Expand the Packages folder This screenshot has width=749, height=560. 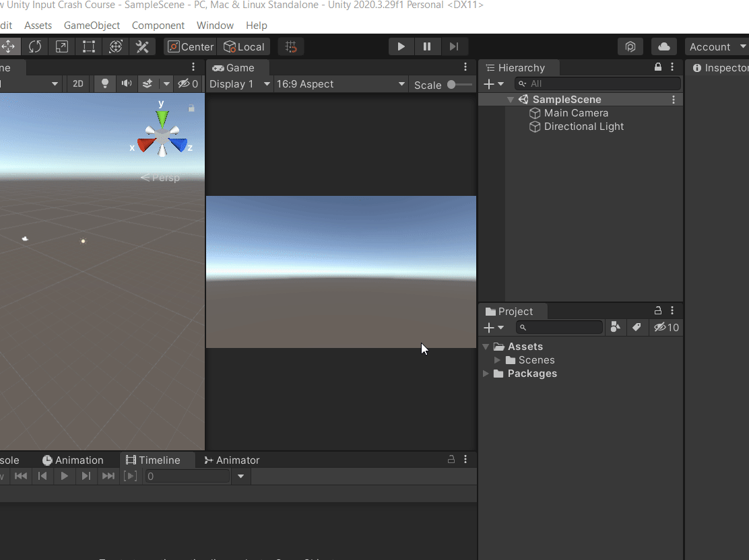pyautogui.click(x=486, y=374)
